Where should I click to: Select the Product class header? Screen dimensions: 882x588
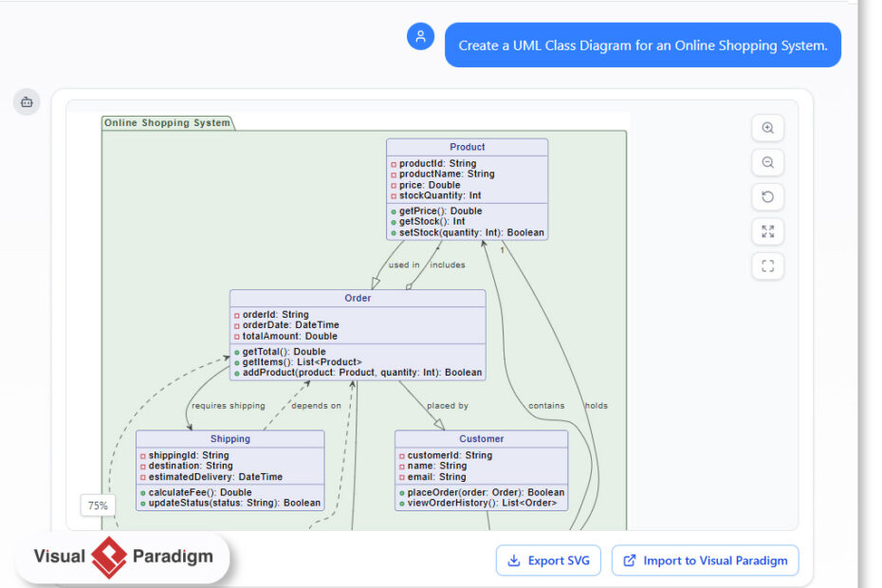pos(467,146)
